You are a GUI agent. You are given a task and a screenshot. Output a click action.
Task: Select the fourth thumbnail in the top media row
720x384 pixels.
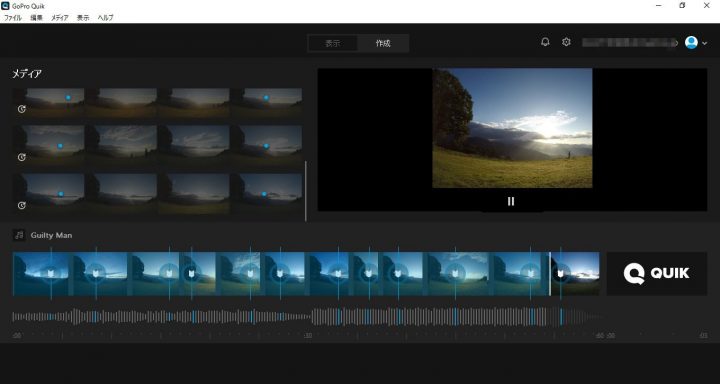(x=266, y=103)
